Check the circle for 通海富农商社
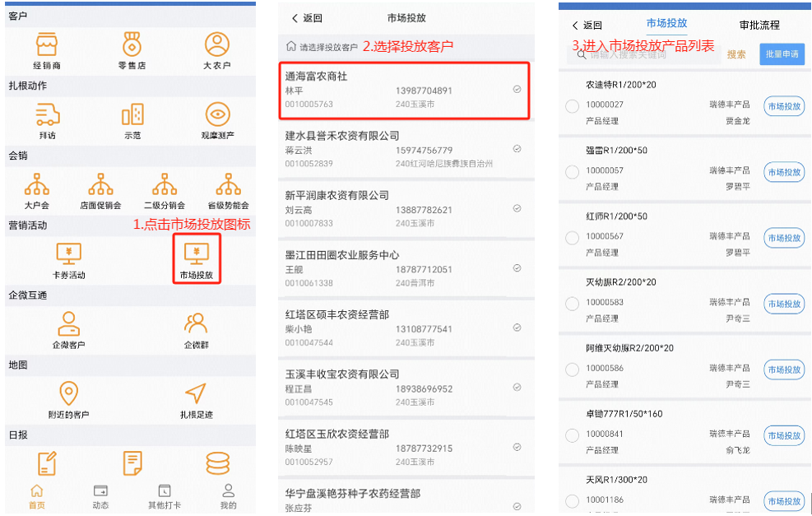 coord(517,89)
